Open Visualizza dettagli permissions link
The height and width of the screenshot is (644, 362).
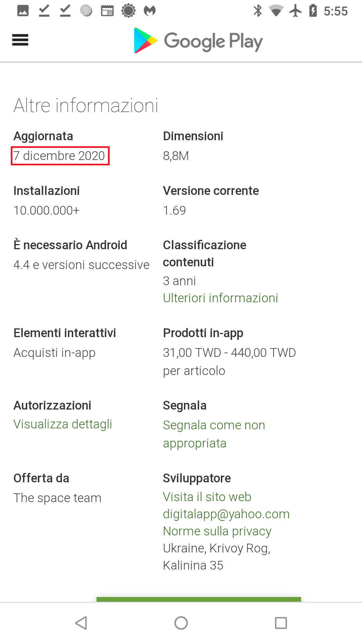point(63,424)
